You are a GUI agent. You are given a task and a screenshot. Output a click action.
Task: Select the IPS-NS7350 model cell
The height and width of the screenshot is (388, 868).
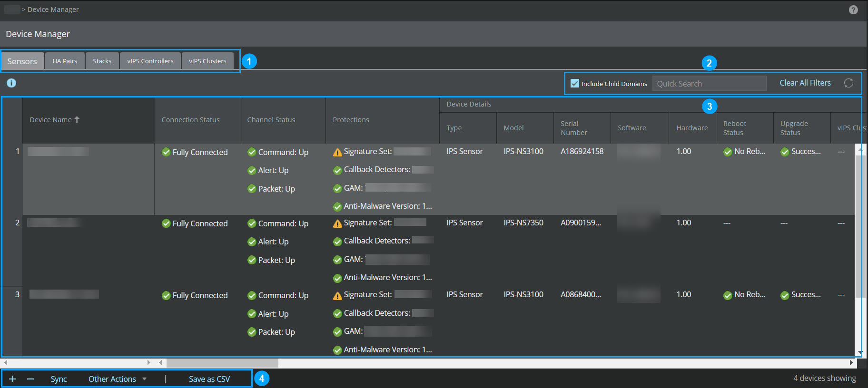coord(523,223)
